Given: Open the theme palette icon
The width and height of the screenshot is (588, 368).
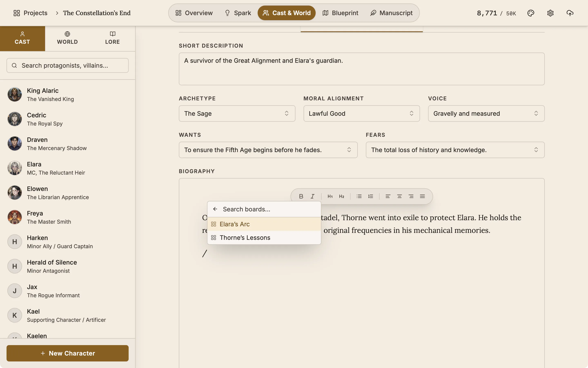Looking at the screenshot, I should [x=531, y=13].
